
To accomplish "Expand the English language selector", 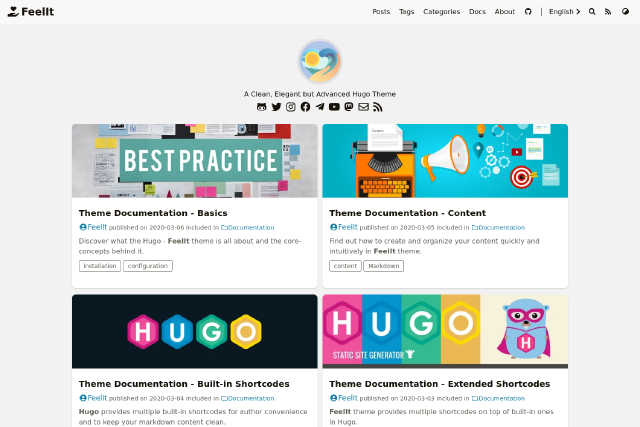I will click(564, 12).
